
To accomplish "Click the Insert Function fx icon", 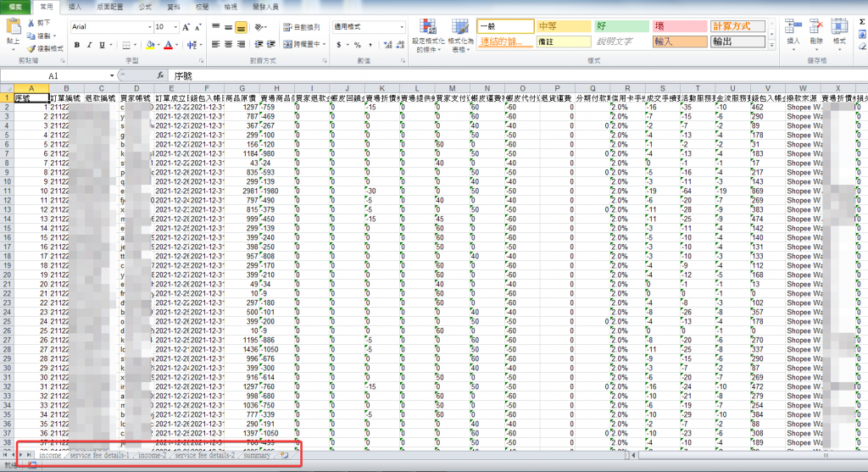I will click(159, 75).
